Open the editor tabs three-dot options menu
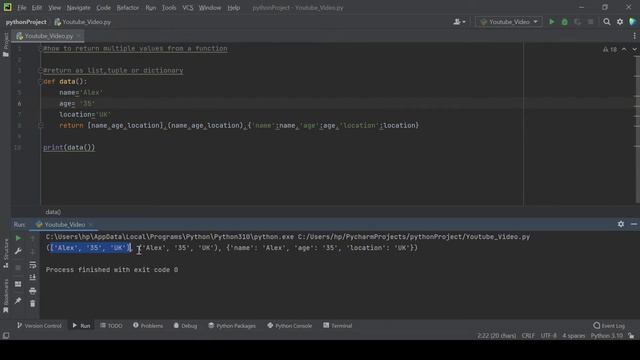Viewport: 640px width, 360px height. pos(634,36)
